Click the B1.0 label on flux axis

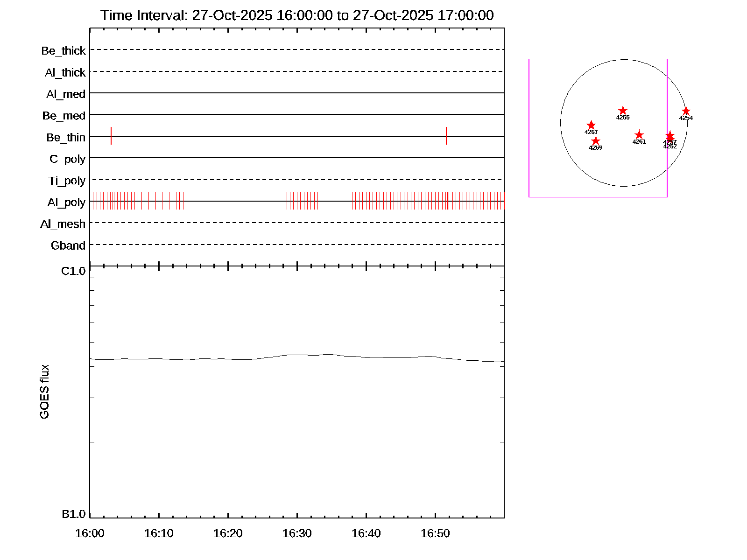point(74,514)
